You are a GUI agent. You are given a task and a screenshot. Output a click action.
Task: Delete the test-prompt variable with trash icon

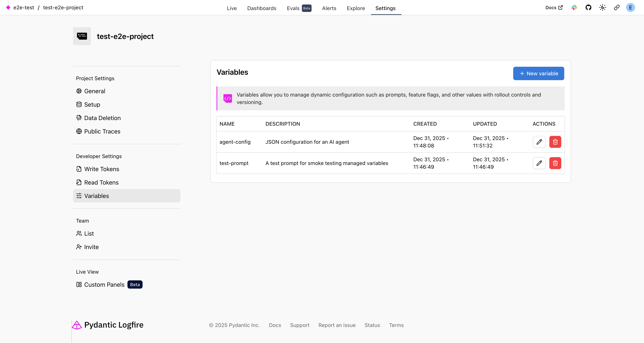555,163
